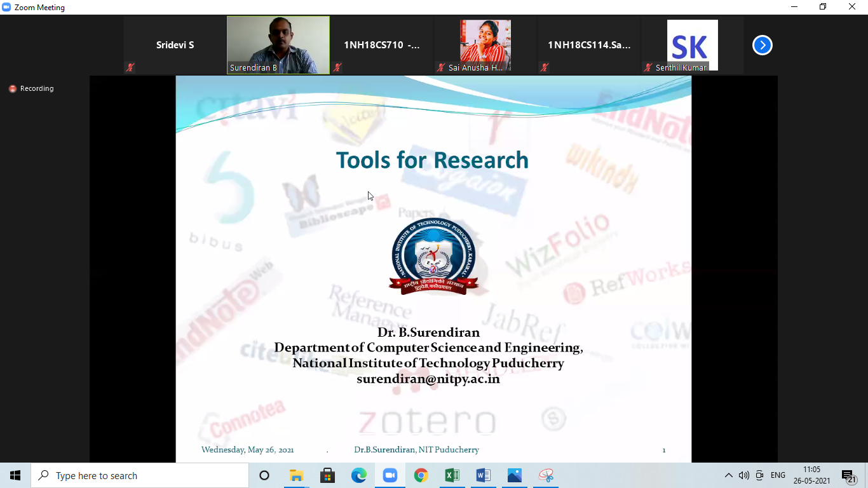Click the speaker volume tray icon

743,475
